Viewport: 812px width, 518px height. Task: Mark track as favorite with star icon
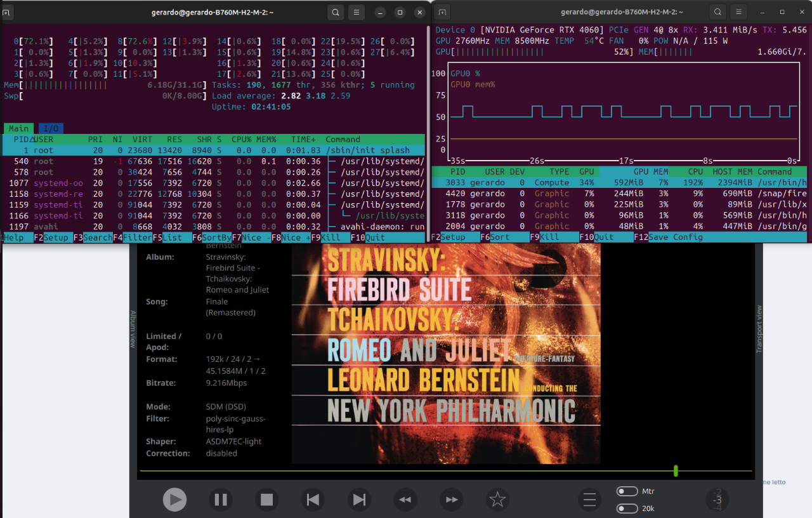coord(497,500)
